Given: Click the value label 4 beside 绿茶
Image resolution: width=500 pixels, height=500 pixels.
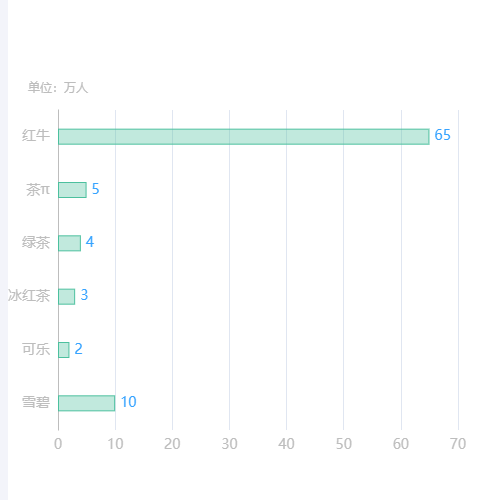Looking at the screenshot, I should pyautogui.click(x=90, y=242).
